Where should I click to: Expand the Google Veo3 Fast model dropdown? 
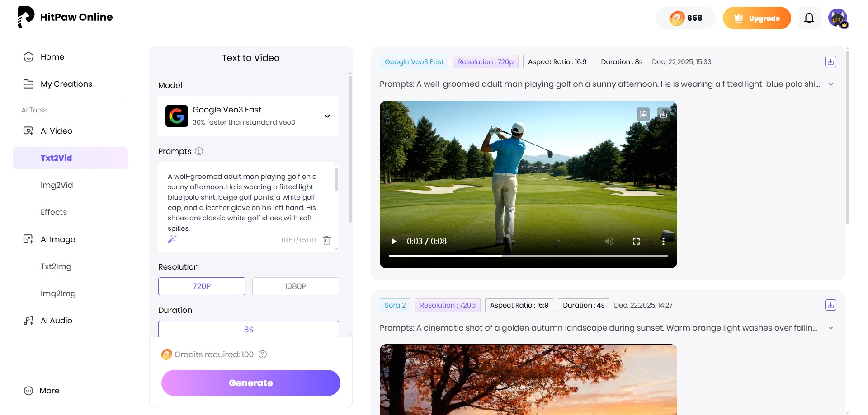(327, 116)
